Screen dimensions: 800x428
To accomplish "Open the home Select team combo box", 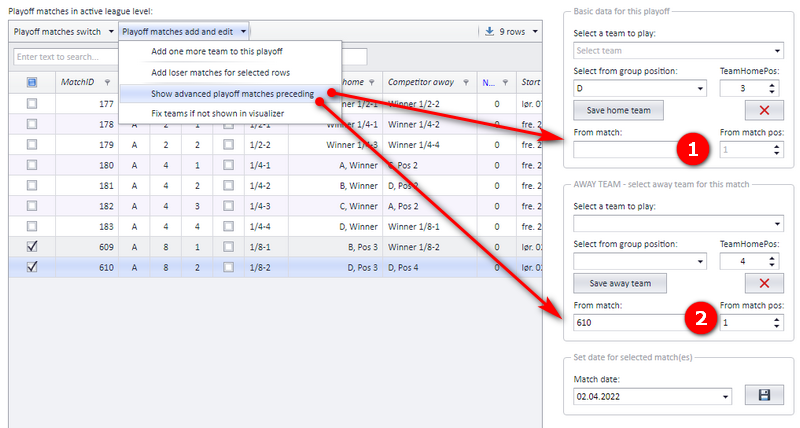I will 678,51.
